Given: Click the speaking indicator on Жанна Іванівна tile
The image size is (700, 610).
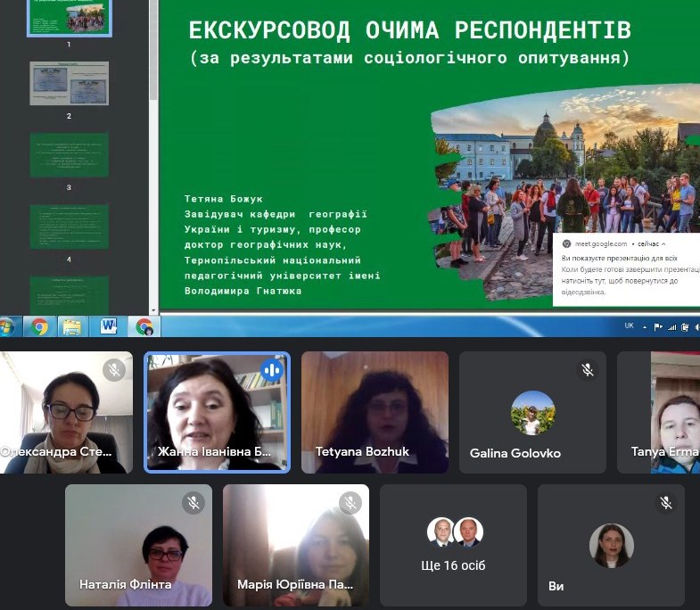Looking at the screenshot, I should click(272, 370).
